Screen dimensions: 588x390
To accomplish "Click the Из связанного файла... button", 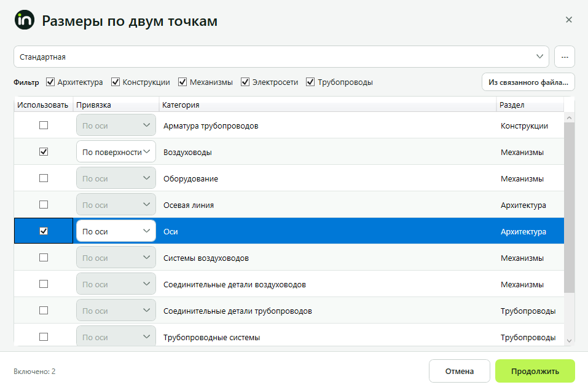I will point(528,82).
